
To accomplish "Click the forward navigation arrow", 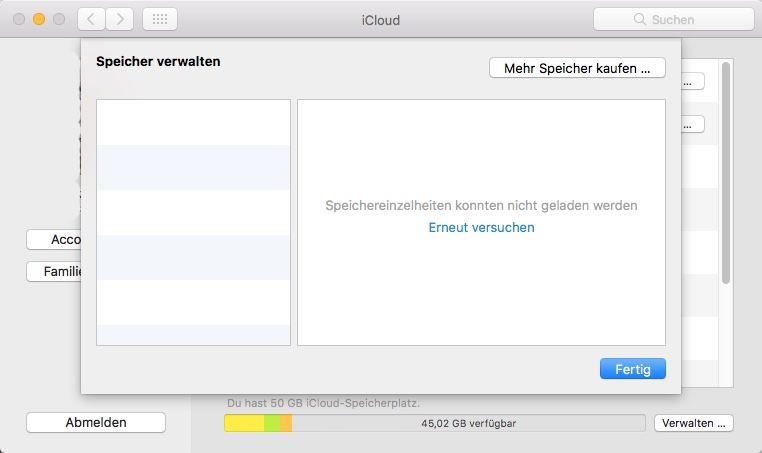I will pos(120,19).
